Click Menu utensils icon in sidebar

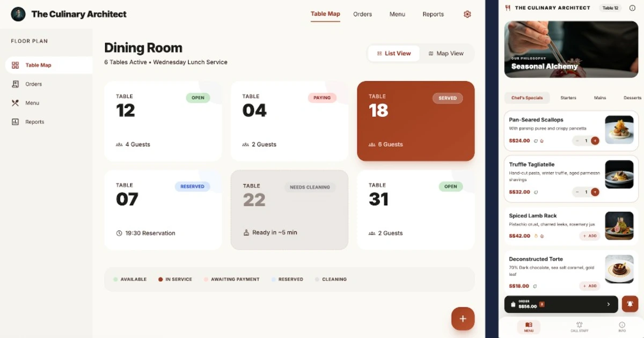(x=15, y=103)
